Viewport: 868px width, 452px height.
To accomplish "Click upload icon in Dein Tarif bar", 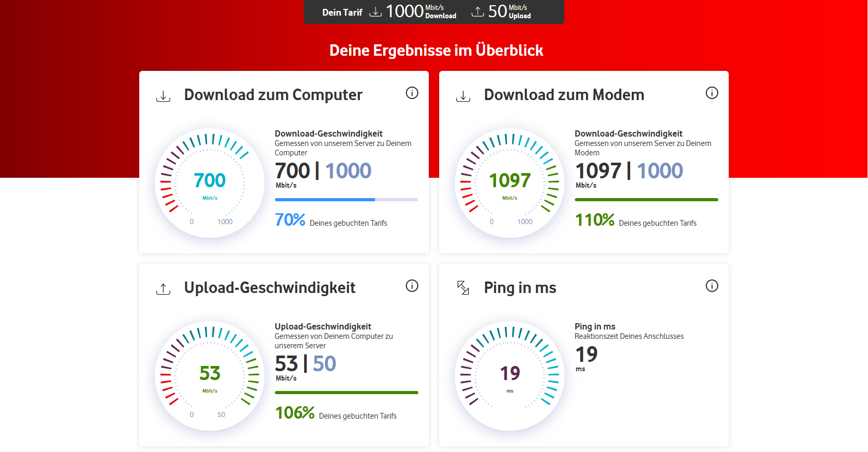I will tap(478, 11).
